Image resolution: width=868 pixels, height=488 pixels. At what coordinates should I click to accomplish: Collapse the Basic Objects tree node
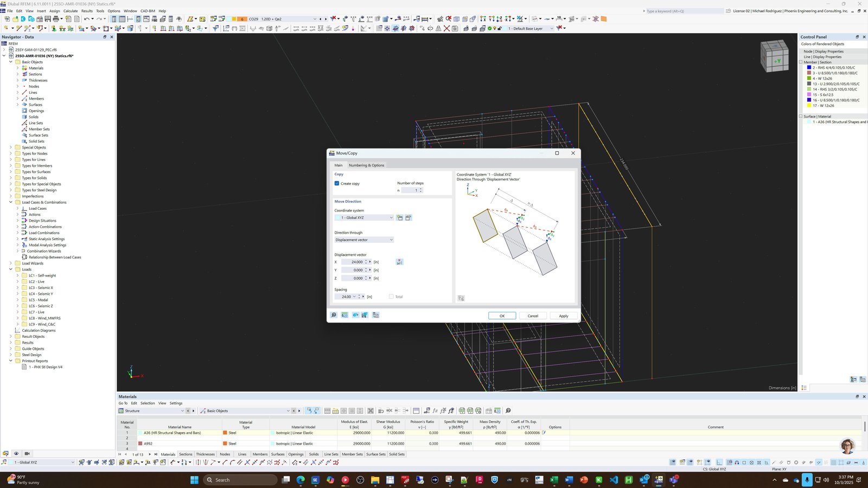[10, 62]
